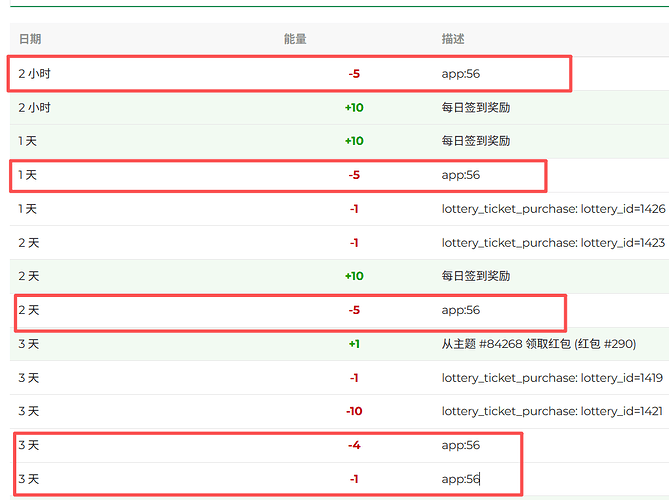Select the +10 energy value in the 2 天 row
The height and width of the screenshot is (500, 669).
pyautogui.click(x=354, y=276)
